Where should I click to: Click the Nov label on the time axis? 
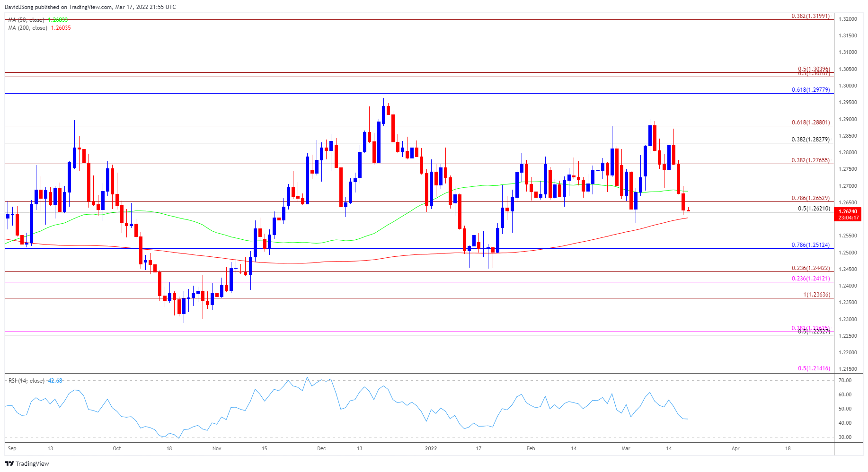pos(217,448)
